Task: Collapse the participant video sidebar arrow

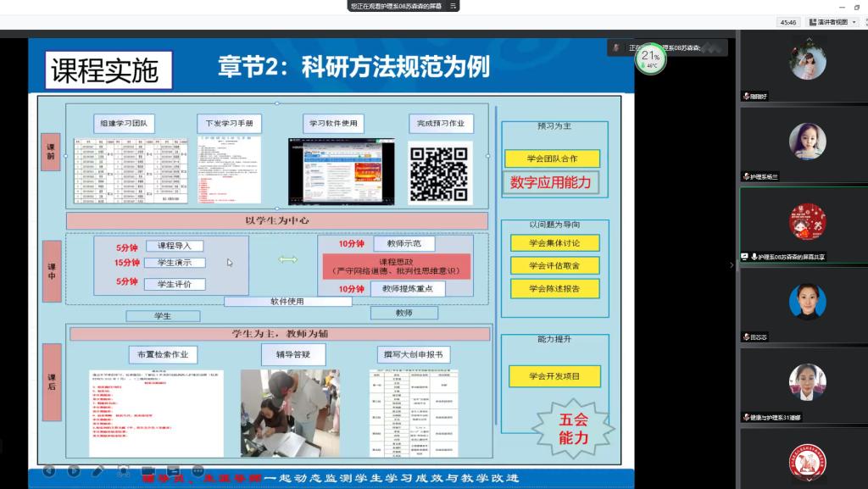Action: point(732,264)
